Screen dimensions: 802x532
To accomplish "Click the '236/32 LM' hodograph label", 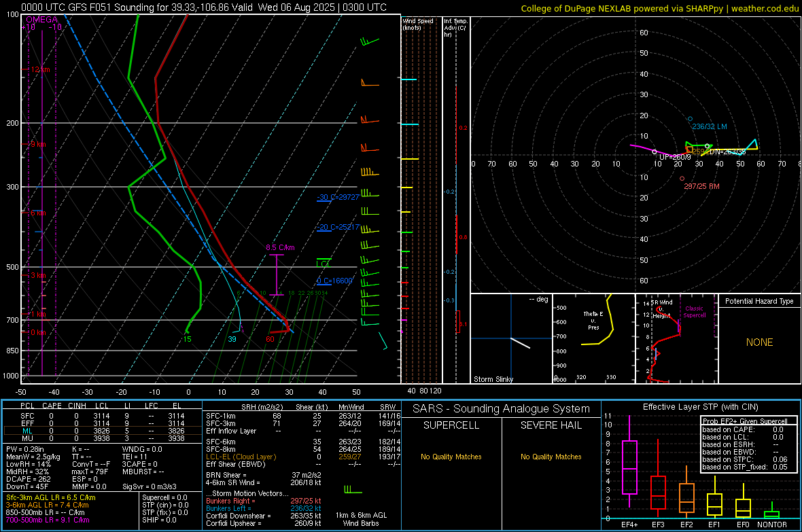I will click(x=710, y=126).
